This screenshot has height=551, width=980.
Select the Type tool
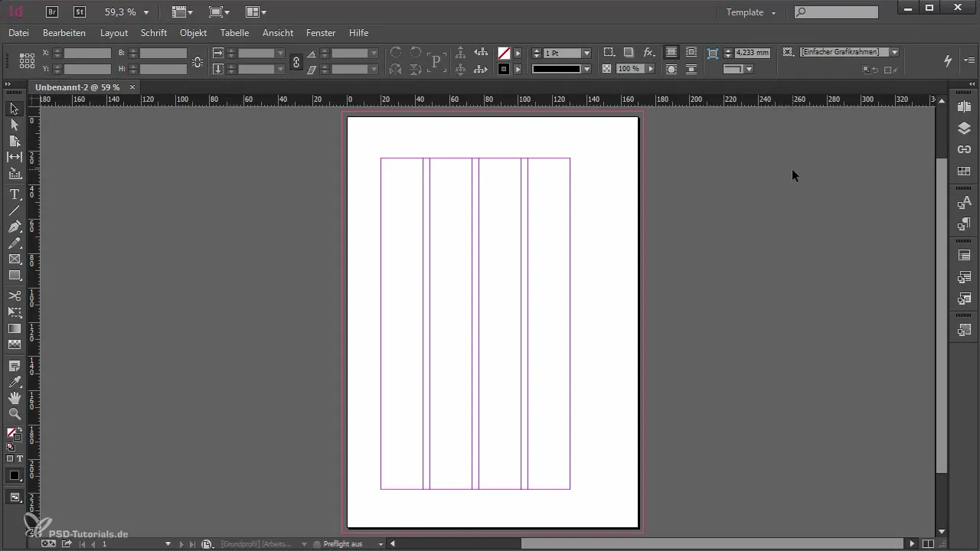tap(15, 195)
